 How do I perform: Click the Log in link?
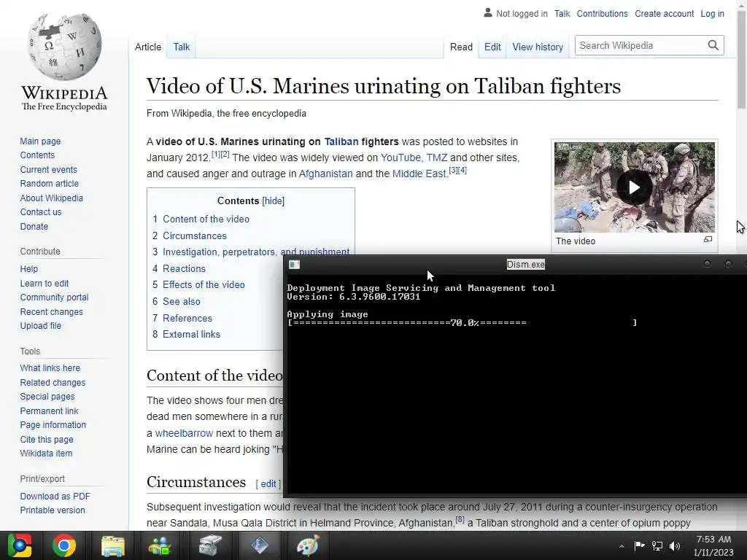712,13
